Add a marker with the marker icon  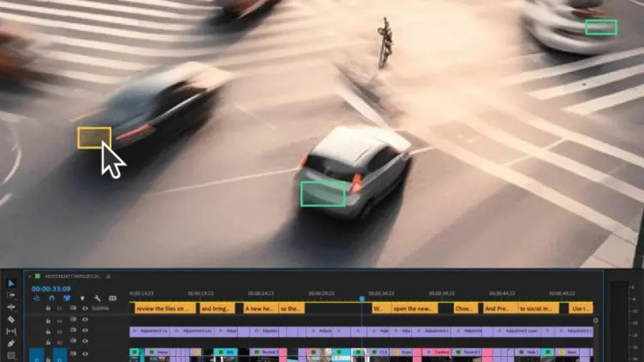[83, 298]
